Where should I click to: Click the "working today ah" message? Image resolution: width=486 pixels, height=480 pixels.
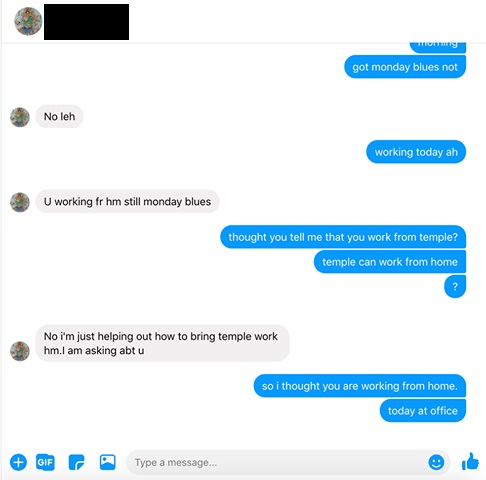pos(416,152)
